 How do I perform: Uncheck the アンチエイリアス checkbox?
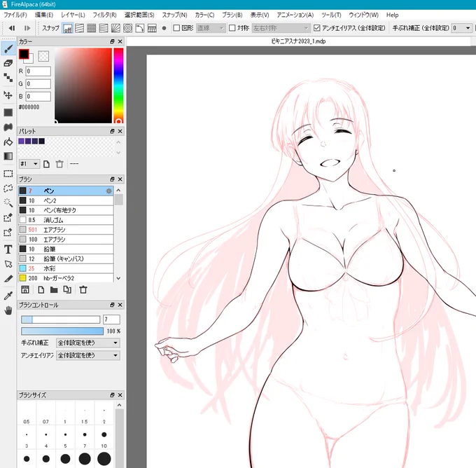316,28
